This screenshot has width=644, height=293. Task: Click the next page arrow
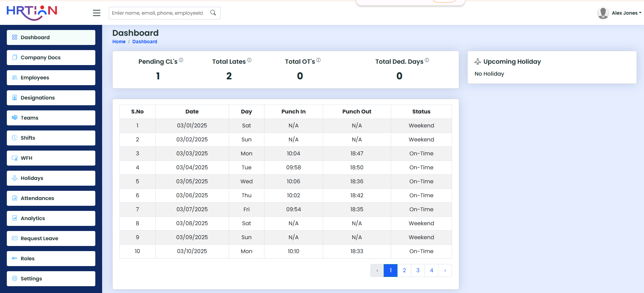point(445,271)
